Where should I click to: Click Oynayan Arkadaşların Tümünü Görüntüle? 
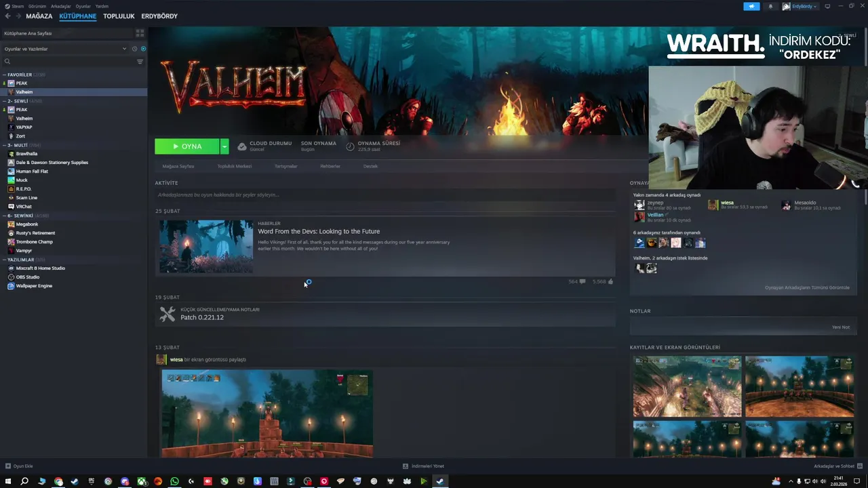tap(807, 287)
